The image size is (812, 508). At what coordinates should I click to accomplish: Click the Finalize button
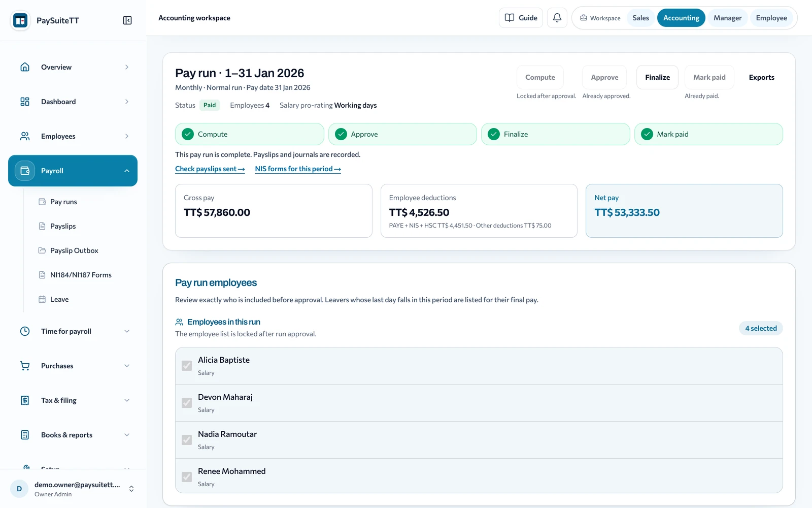[x=657, y=77]
